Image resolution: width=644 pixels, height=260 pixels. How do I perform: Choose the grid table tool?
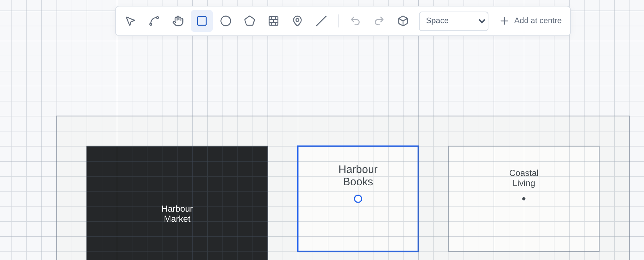(274, 21)
